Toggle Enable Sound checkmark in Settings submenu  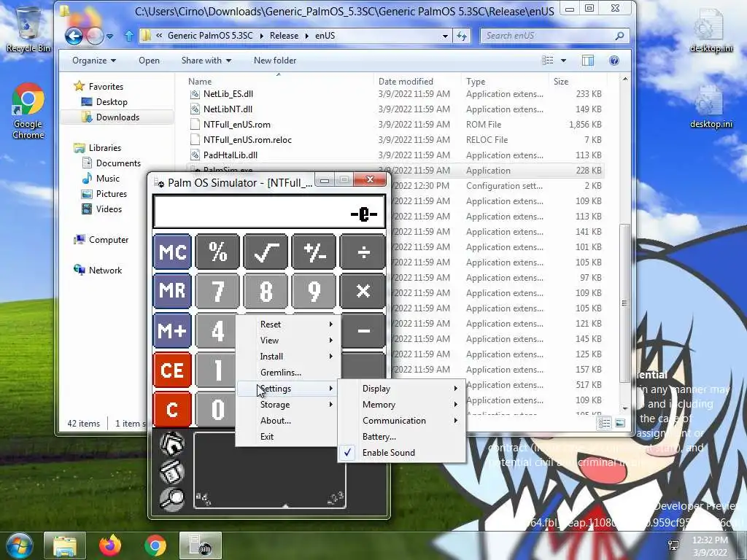pyautogui.click(x=402, y=453)
